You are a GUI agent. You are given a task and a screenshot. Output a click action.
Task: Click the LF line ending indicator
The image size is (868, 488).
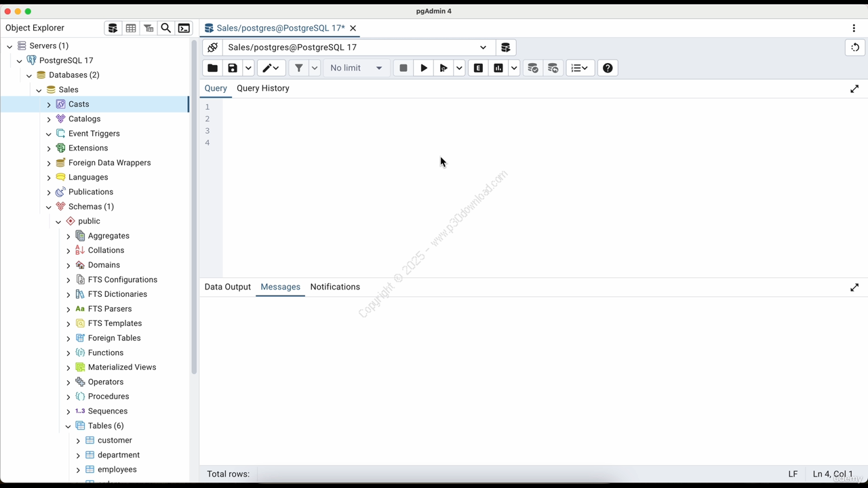(793, 474)
